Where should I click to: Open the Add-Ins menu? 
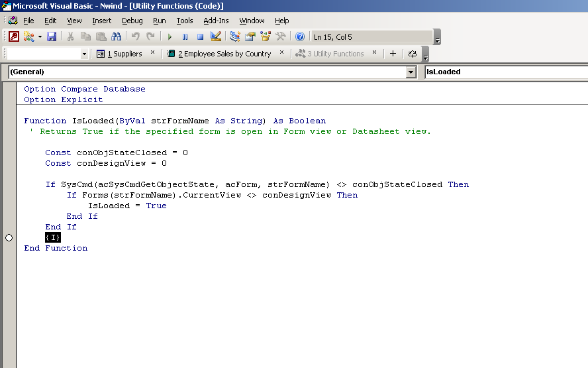pos(216,21)
